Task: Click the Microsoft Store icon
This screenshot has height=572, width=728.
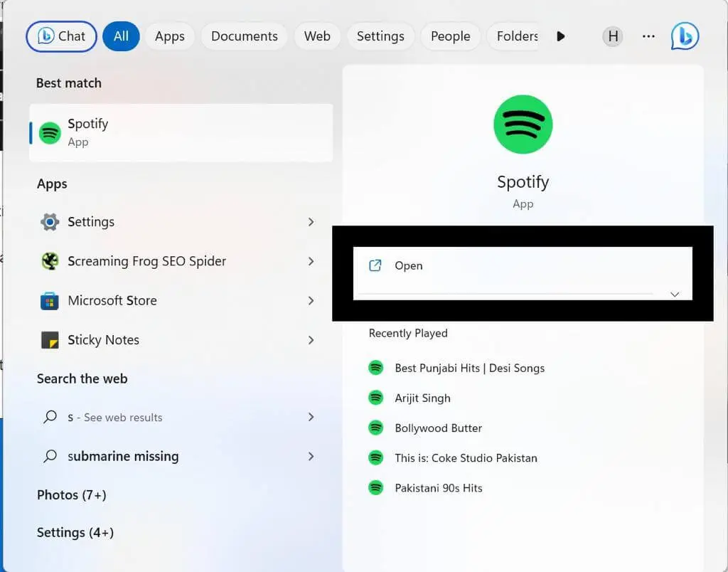Action: pyautogui.click(x=50, y=301)
